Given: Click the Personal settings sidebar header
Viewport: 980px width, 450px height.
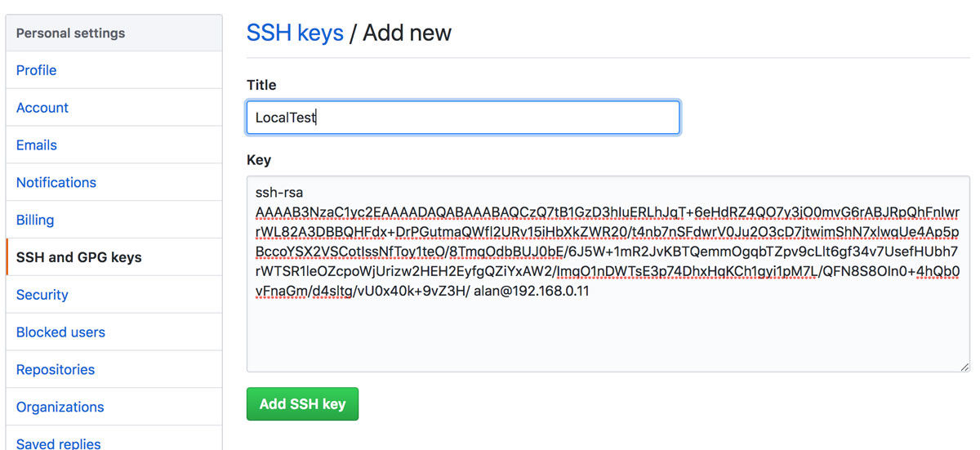Looking at the screenshot, I should (71, 33).
